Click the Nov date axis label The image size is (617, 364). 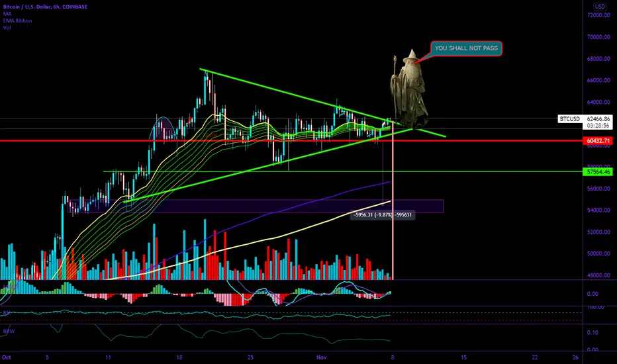coord(322,357)
